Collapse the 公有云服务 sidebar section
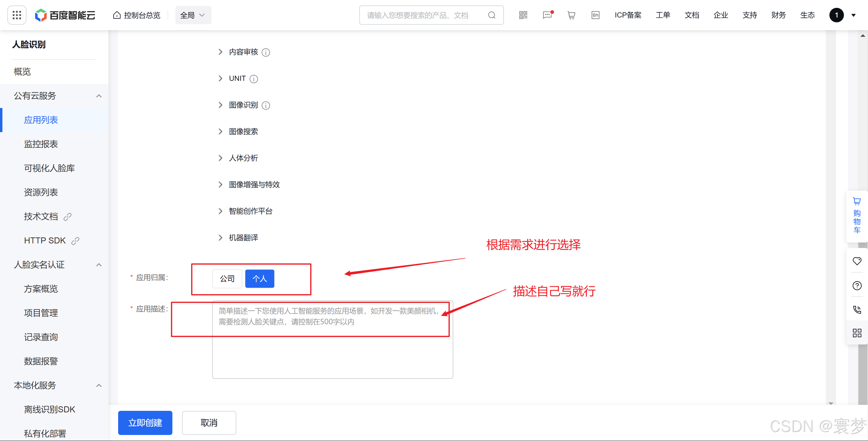 click(99, 96)
